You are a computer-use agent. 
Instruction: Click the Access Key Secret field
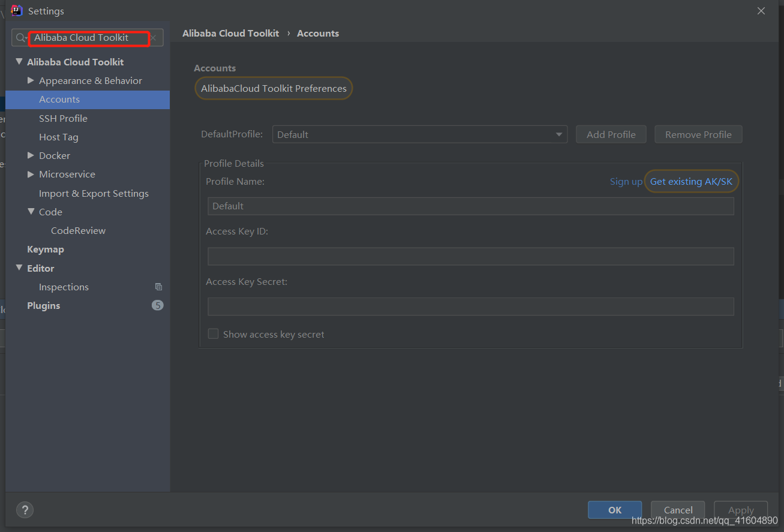(x=470, y=306)
